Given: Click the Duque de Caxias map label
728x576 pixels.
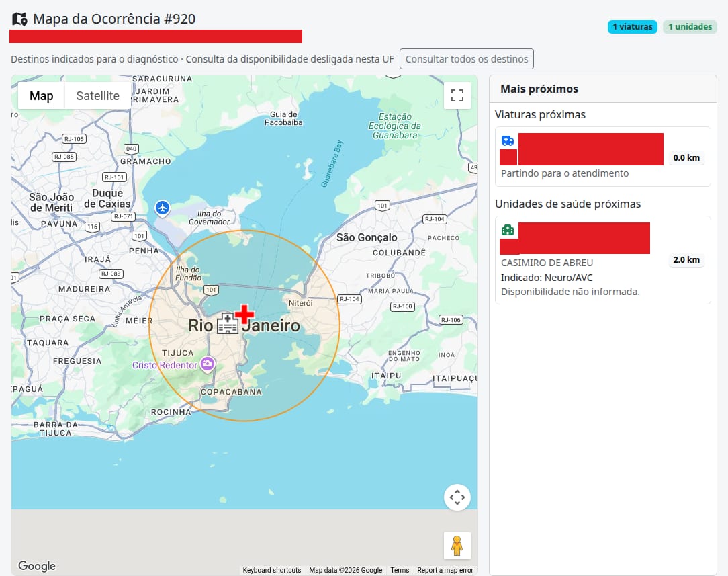Looking at the screenshot, I should [107, 198].
